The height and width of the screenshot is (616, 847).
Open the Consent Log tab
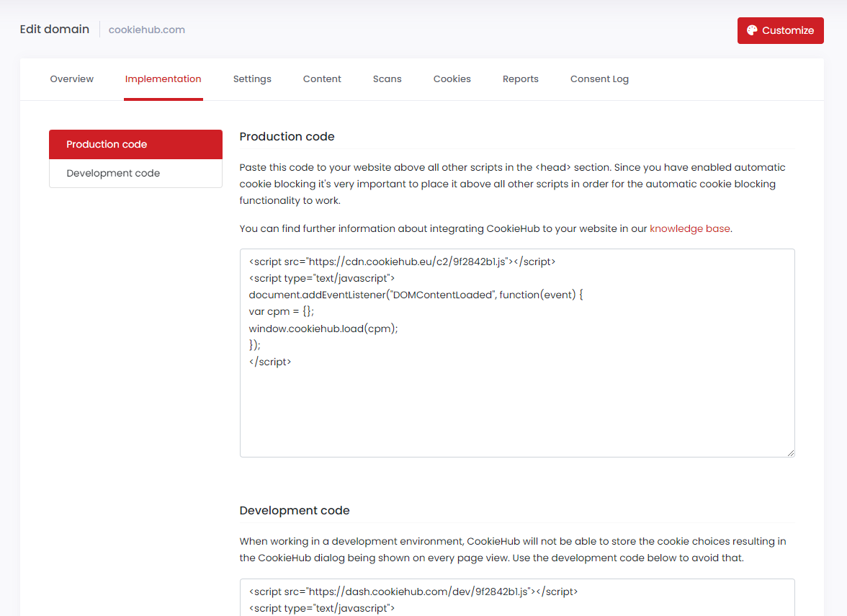pyautogui.click(x=599, y=79)
